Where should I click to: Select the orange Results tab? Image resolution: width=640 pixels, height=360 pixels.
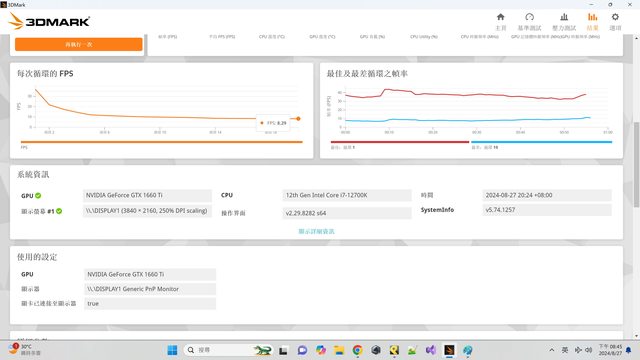pos(592,21)
